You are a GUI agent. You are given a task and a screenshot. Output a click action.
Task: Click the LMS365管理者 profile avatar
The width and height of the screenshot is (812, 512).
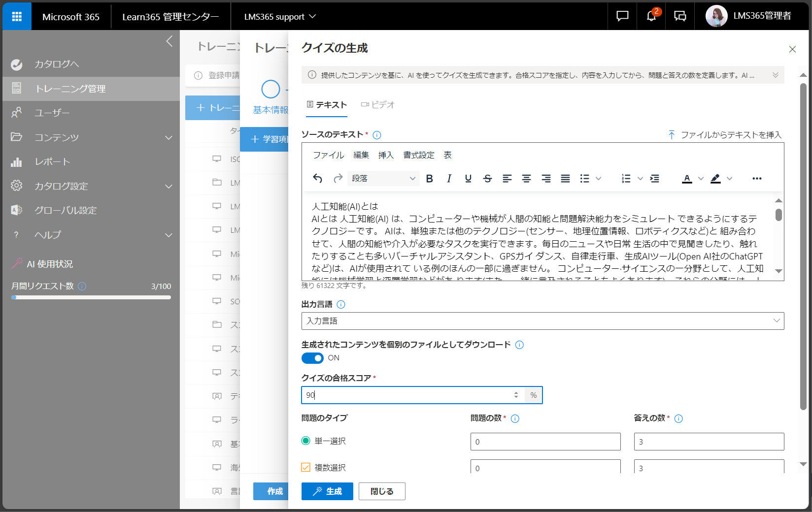pos(716,16)
